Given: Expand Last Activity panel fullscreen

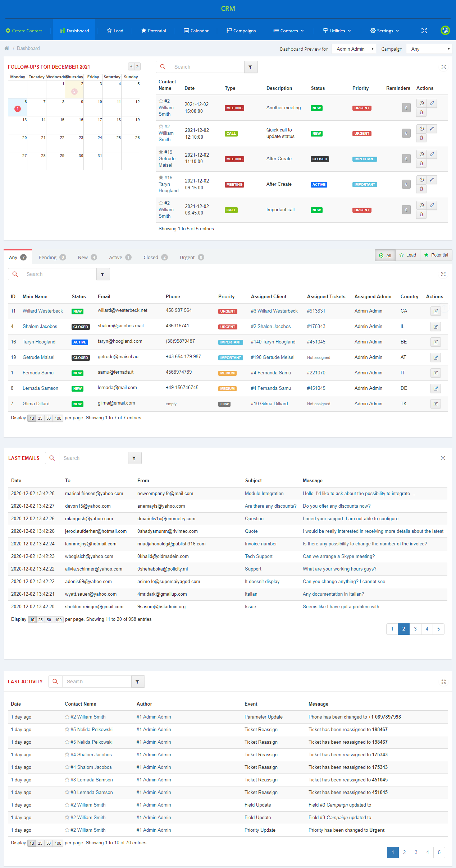Looking at the screenshot, I should [x=444, y=682].
